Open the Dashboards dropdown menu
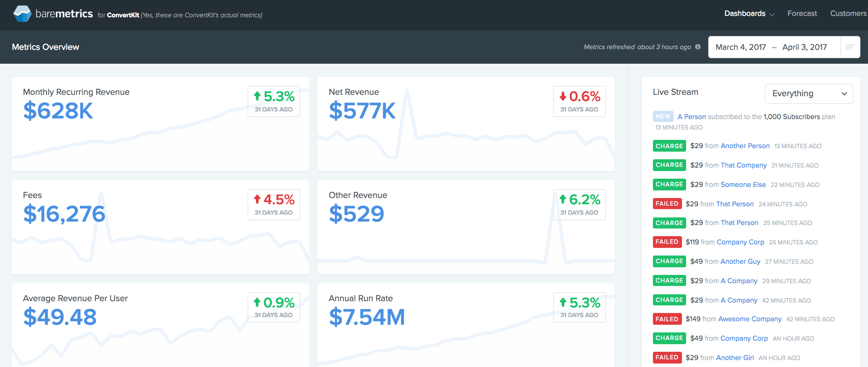This screenshot has width=868, height=367. point(749,14)
